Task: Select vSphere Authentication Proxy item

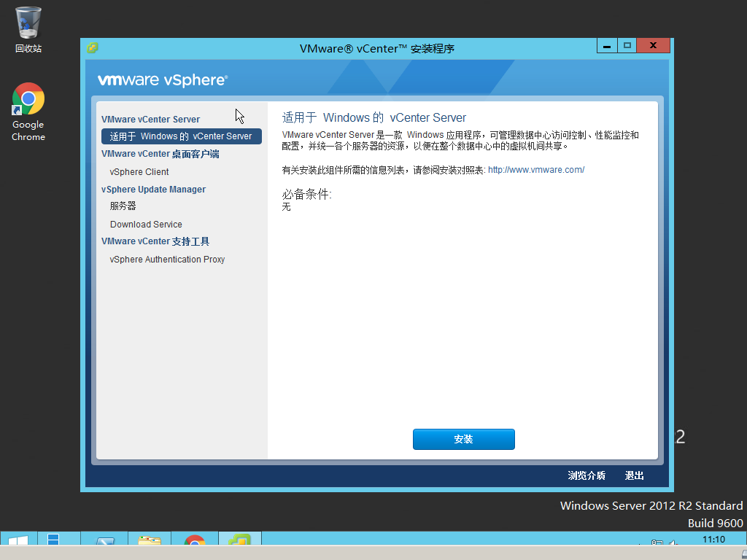Action: click(167, 260)
